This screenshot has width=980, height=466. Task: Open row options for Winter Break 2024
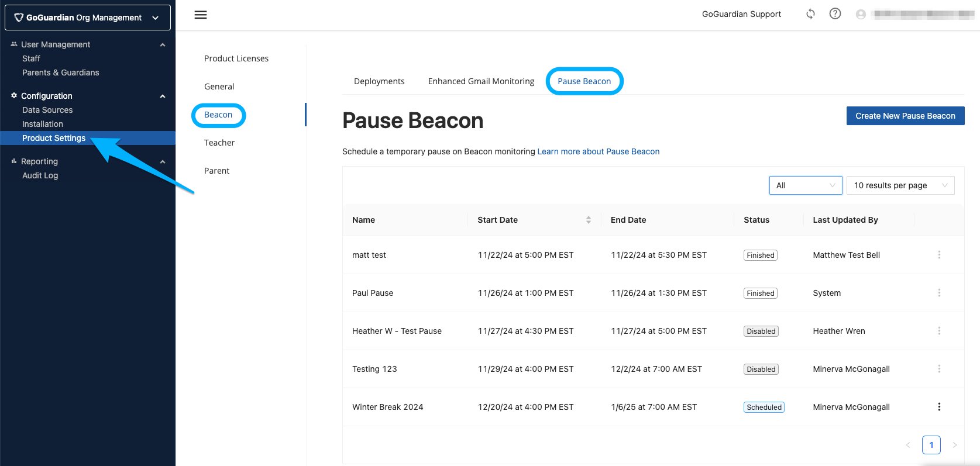(x=939, y=407)
